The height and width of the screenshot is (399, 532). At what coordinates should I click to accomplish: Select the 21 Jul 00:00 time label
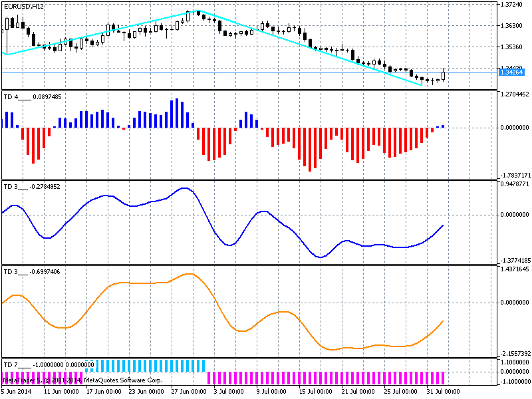pos(358,391)
